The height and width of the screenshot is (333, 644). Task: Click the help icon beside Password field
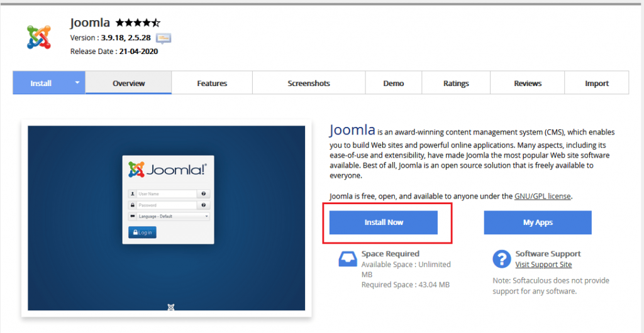(203, 205)
